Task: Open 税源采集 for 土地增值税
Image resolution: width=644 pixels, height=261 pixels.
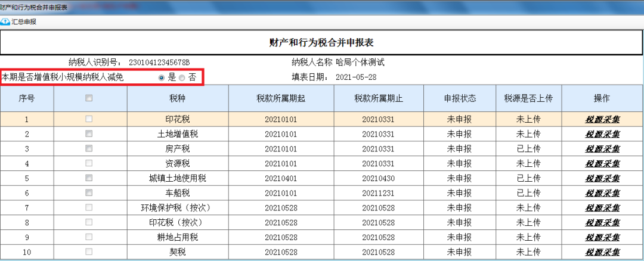Action: coord(602,134)
